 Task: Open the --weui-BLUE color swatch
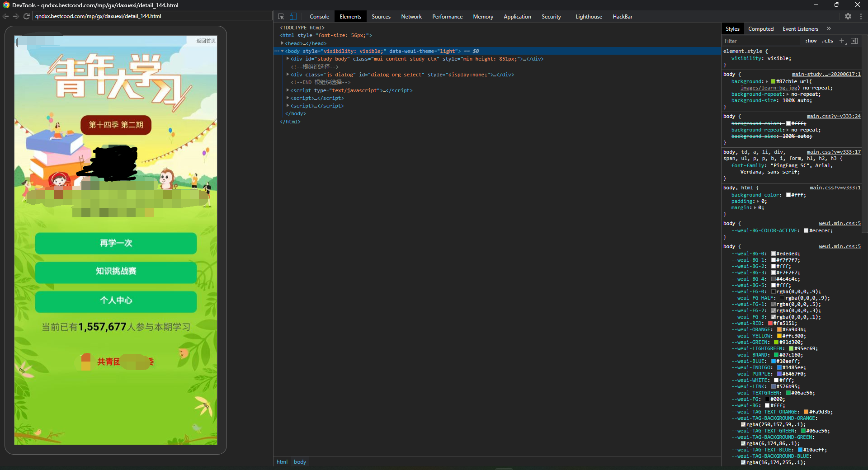[774, 361]
